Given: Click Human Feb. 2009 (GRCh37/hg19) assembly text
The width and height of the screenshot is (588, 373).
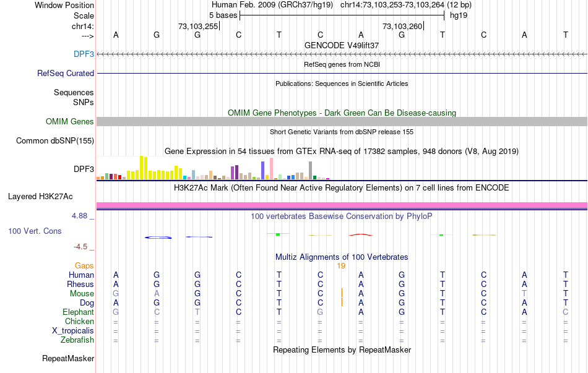Looking at the screenshot, I should [272, 5].
